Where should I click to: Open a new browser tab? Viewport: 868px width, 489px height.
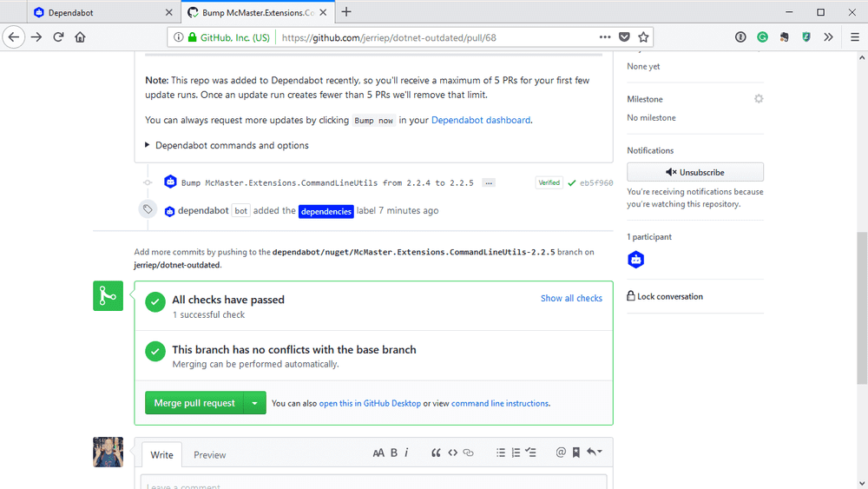(346, 11)
